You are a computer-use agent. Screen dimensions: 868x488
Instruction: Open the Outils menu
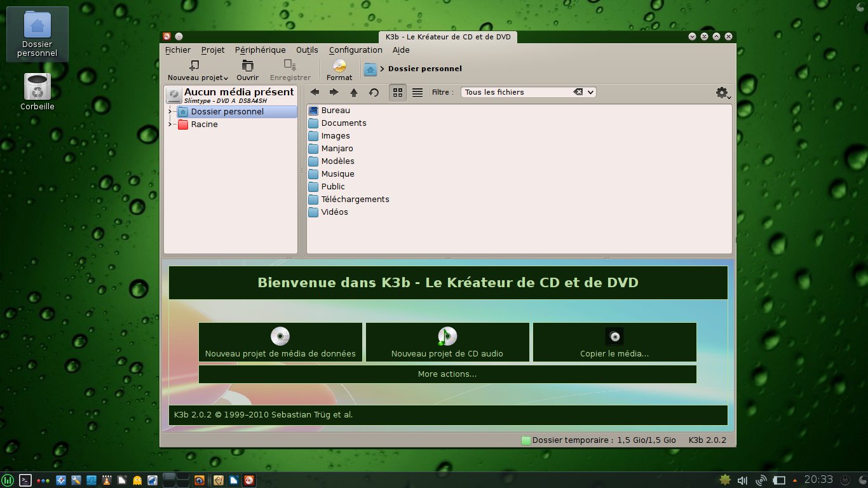pyautogui.click(x=308, y=50)
